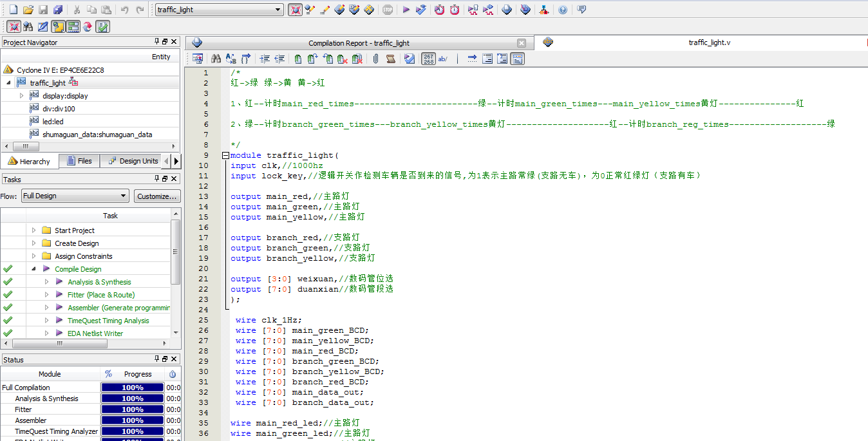Undo the last edit

click(x=125, y=10)
